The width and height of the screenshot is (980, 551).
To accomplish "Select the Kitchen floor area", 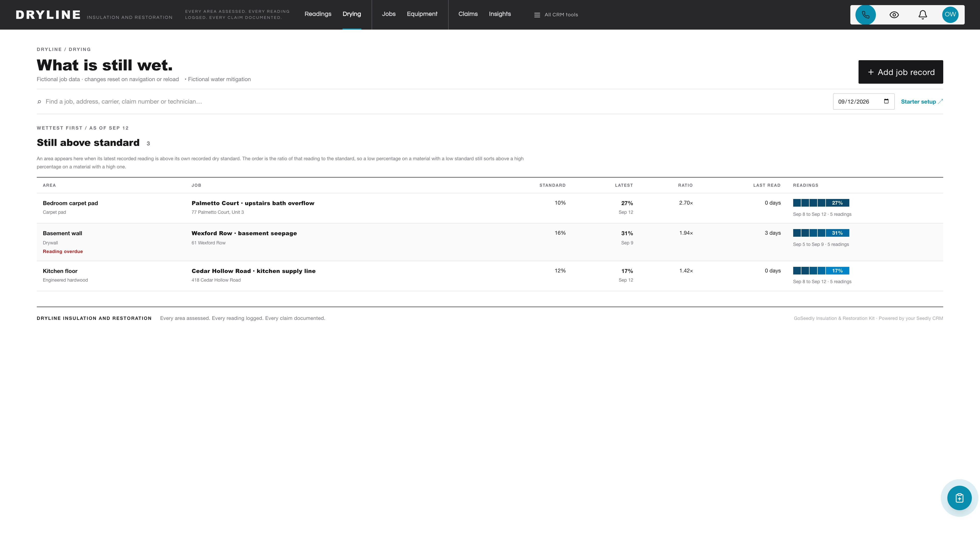I will click(60, 271).
